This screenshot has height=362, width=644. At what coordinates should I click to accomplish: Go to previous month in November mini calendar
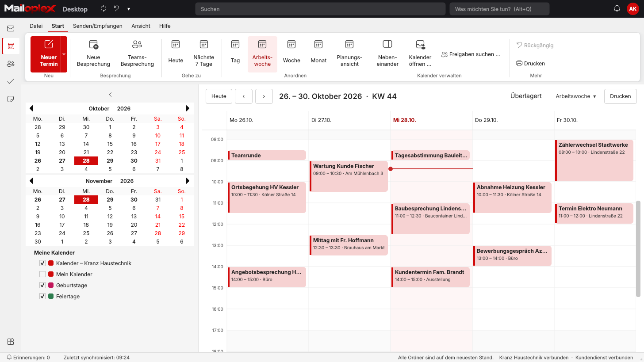pyautogui.click(x=31, y=181)
